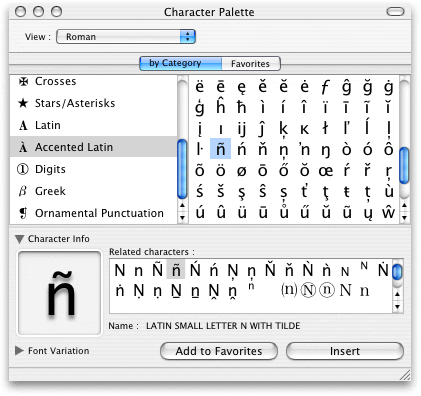Click the character grid scroll up arrow
Screen dimensions: 421x396
[x=404, y=206]
